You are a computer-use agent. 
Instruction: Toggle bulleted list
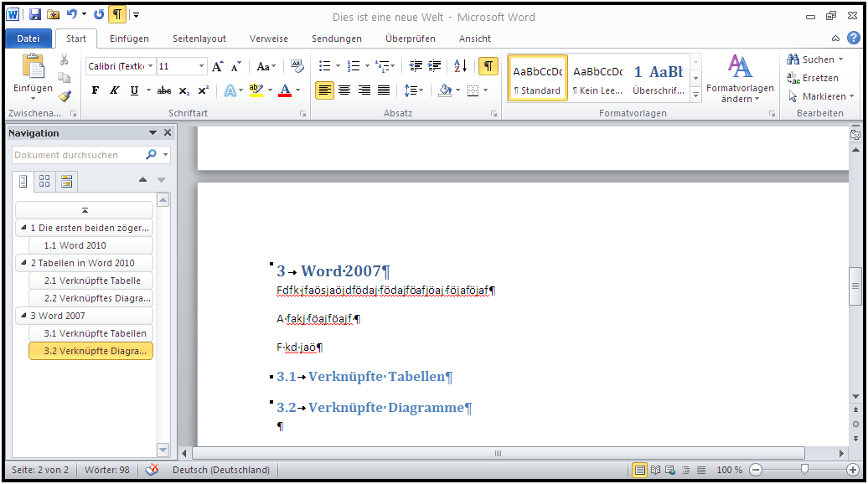pyautogui.click(x=325, y=66)
